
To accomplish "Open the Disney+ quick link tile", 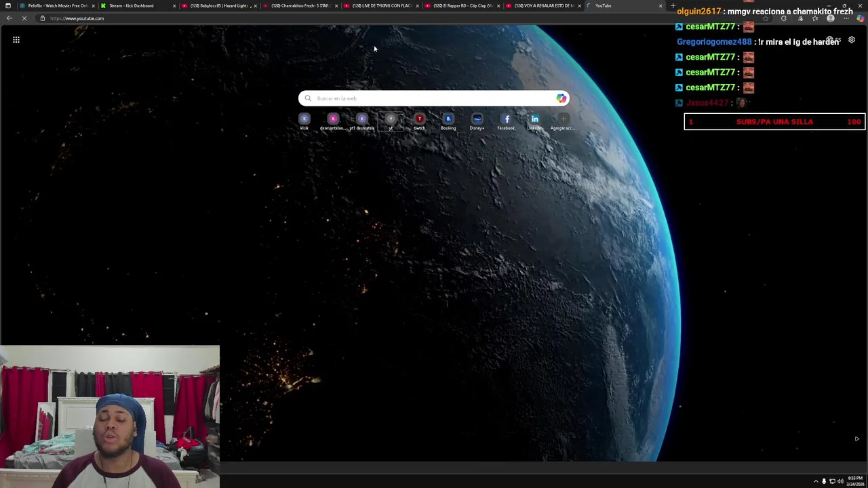I will [477, 121].
